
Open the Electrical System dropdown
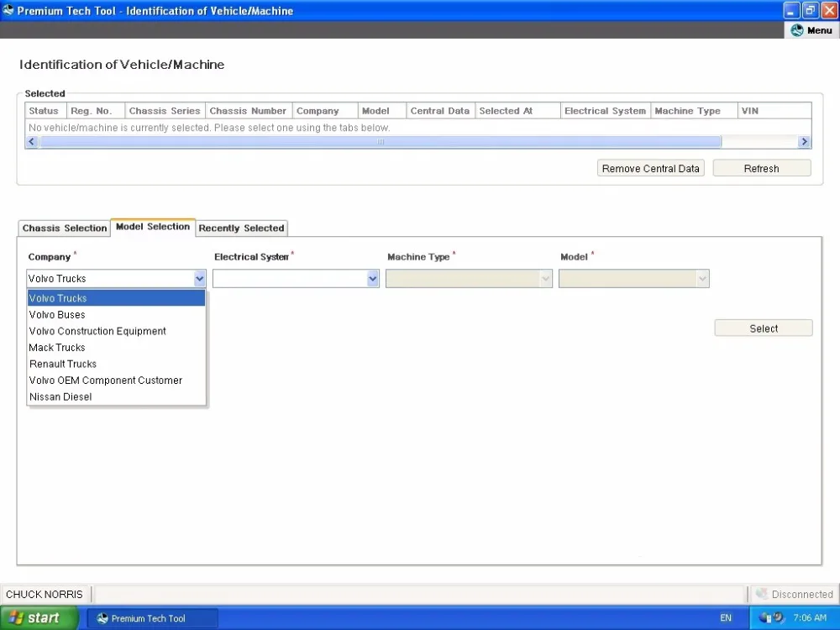tap(372, 278)
